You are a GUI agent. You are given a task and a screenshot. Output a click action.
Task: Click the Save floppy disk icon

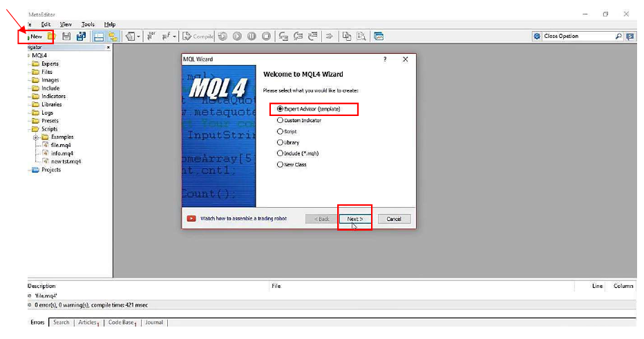click(66, 37)
